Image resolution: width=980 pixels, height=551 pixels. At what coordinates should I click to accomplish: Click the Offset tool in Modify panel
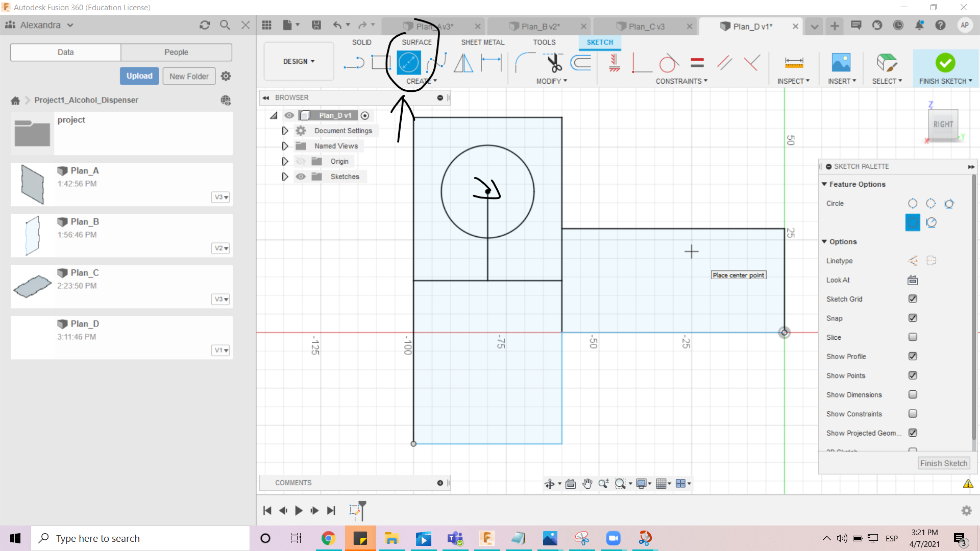[581, 62]
